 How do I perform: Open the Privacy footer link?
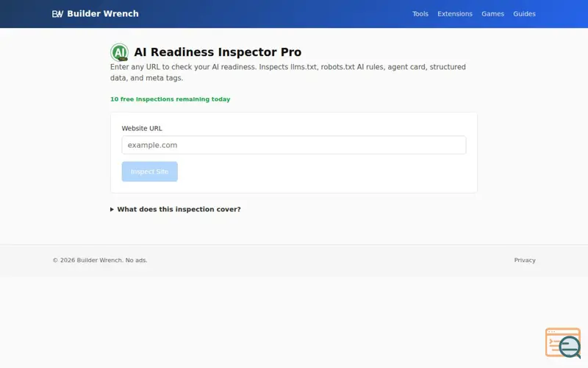tap(525, 261)
